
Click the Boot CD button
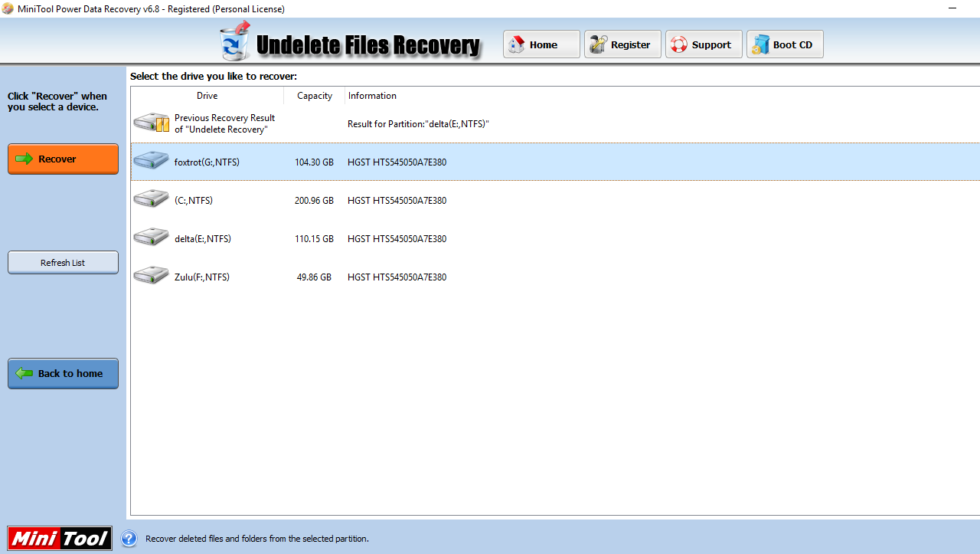(785, 44)
